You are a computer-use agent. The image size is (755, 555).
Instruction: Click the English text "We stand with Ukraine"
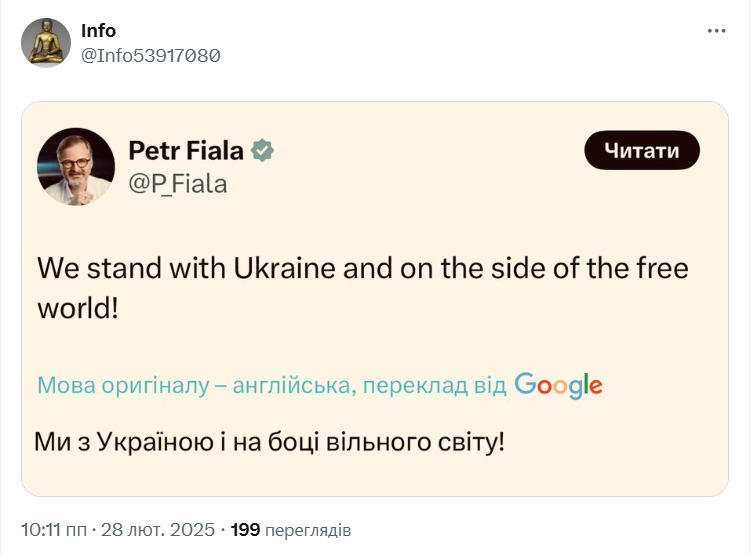(189, 269)
